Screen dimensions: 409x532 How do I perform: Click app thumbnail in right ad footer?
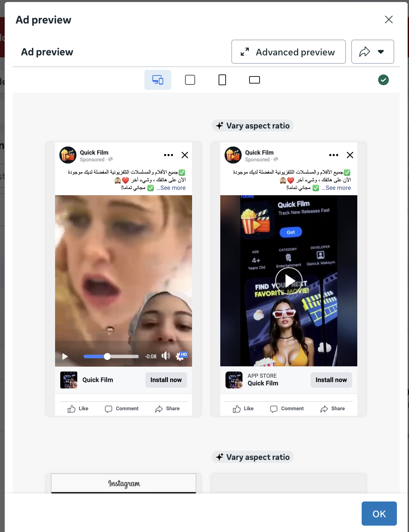(234, 380)
